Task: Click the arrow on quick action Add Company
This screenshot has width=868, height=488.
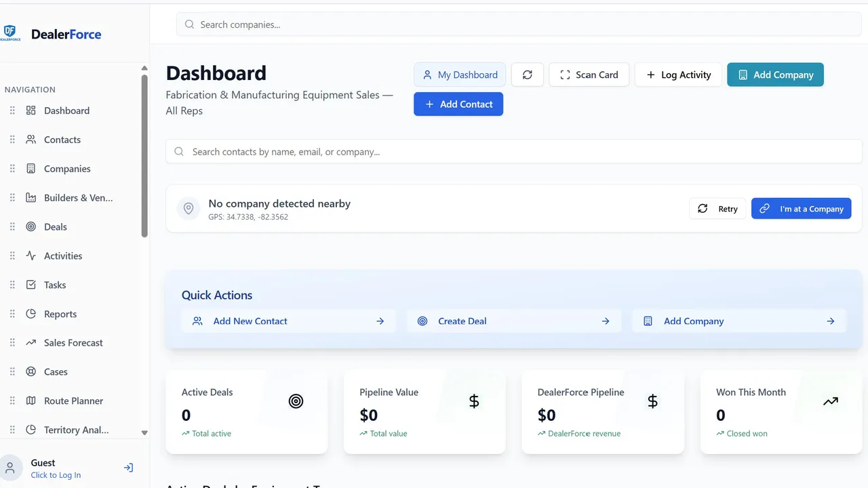Action: 831,321
